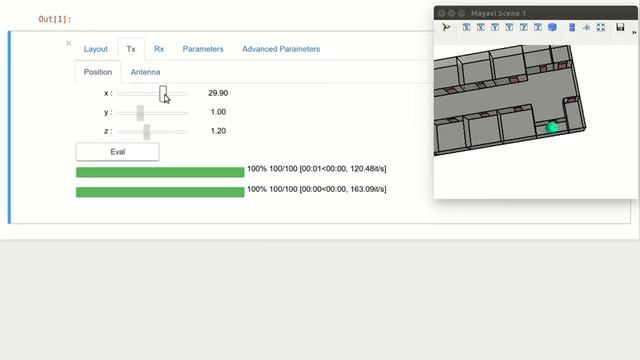
Task: Click the y slider handle
Action: pos(140,113)
